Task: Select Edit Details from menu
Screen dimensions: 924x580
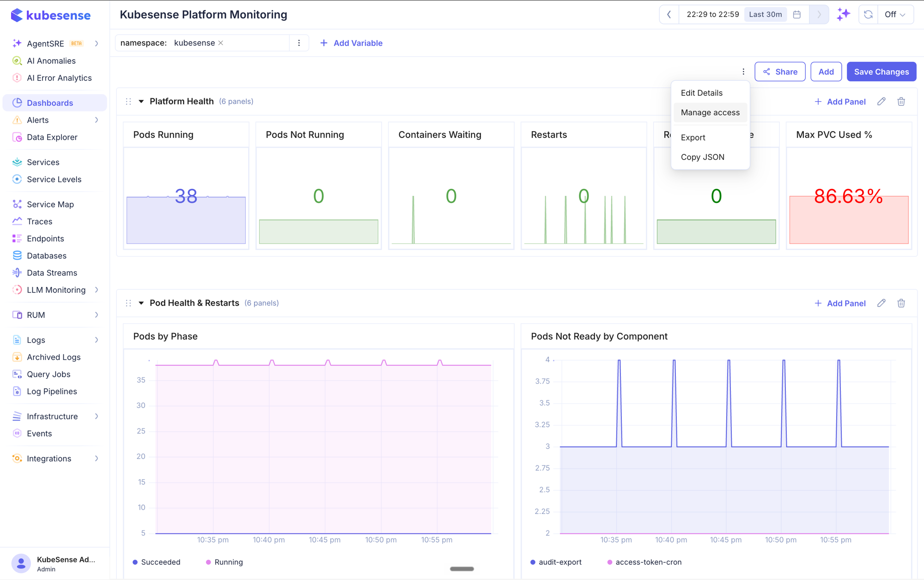Action: click(710, 93)
